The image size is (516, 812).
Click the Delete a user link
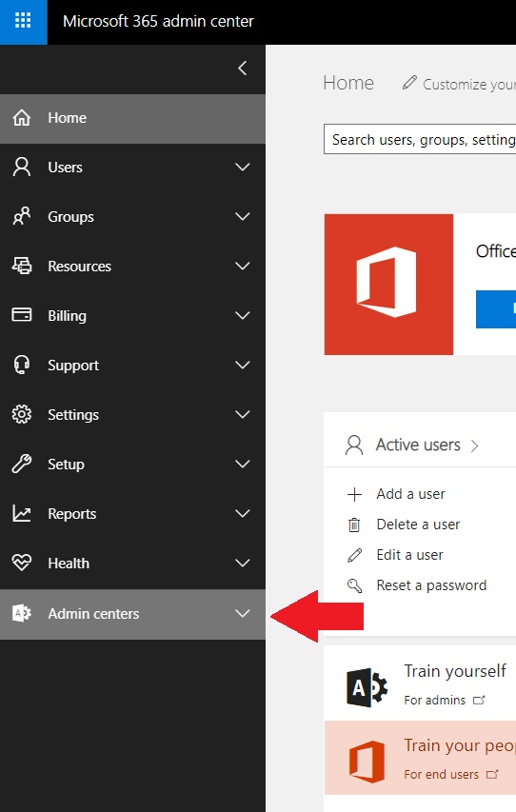click(x=418, y=525)
